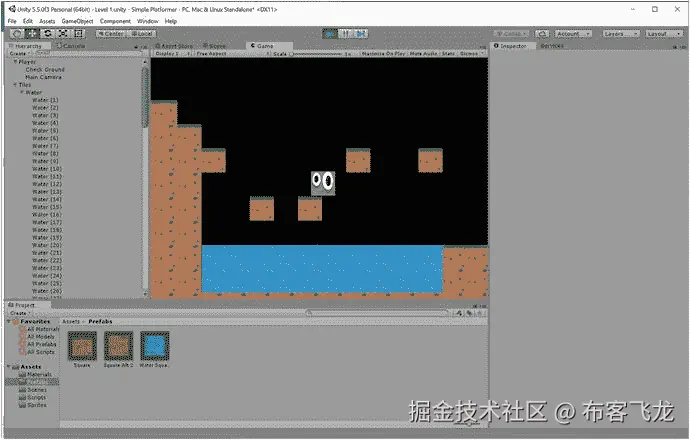Open the Collab dropdown
Image resolution: width=690 pixels, height=440 pixels.
coord(511,33)
